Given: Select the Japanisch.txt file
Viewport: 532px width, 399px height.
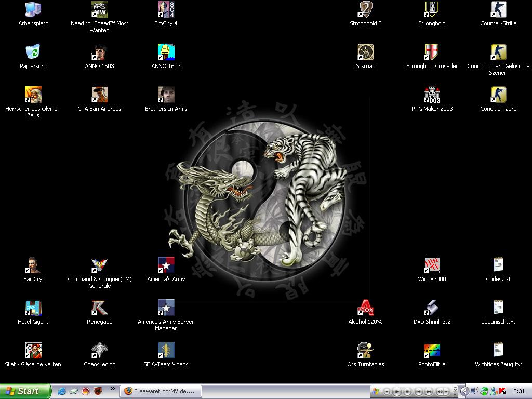Looking at the screenshot, I should coord(498,308).
